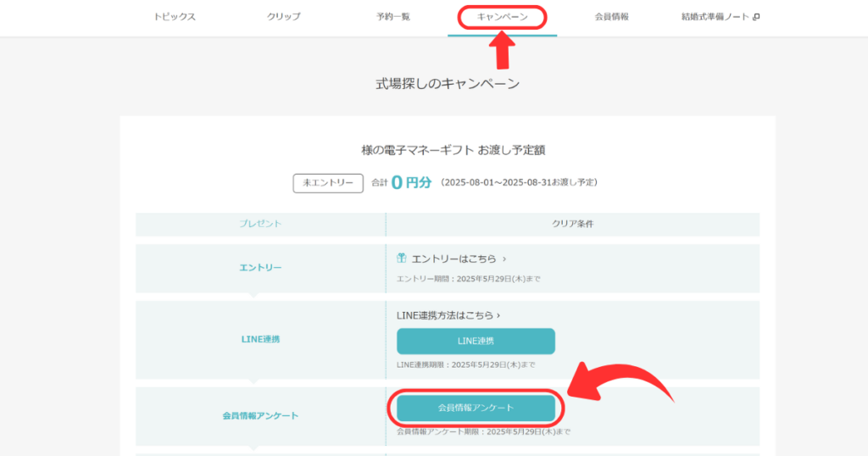Viewport: 868px width, 456px height.
Task: Select the プレゼント column header
Action: pyautogui.click(x=260, y=224)
